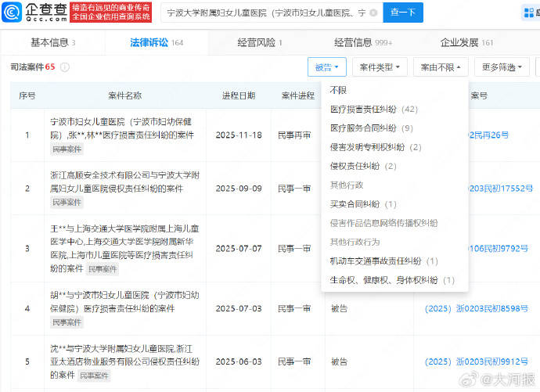Switch to the 经营信息 tab
540x392 pixels.
click(x=363, y=43)
